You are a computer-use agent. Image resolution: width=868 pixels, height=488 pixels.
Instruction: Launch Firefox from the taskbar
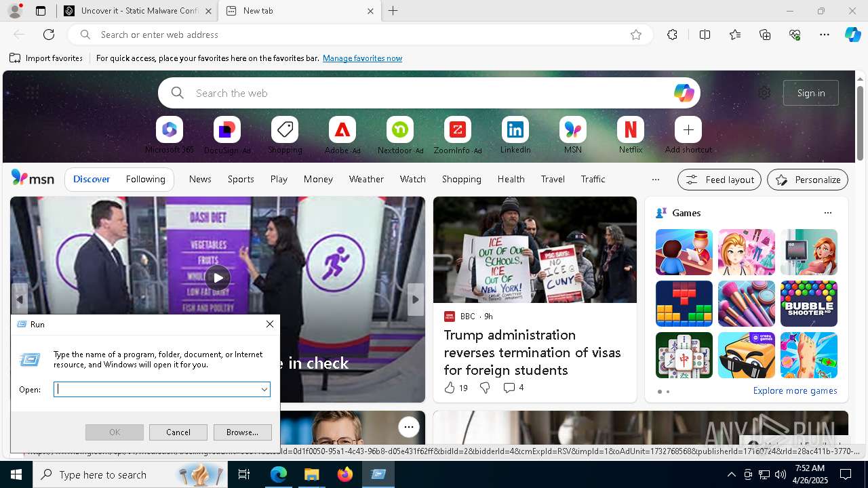pos(344,474)
